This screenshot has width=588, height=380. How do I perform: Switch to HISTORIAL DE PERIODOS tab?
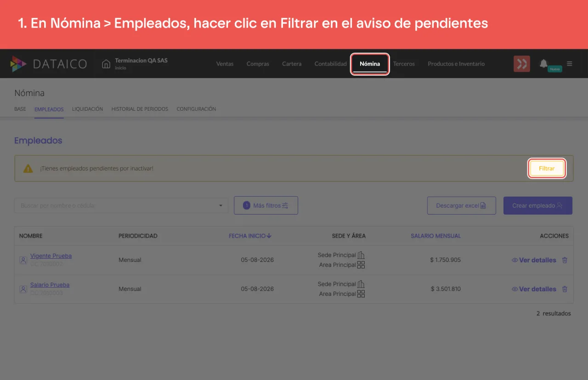tap(140, 109)
